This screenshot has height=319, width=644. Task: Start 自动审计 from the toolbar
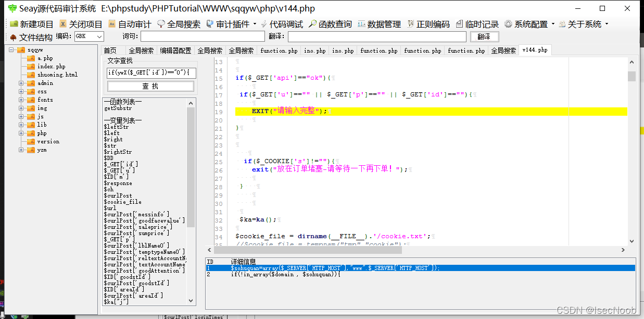tap(130, 24)
